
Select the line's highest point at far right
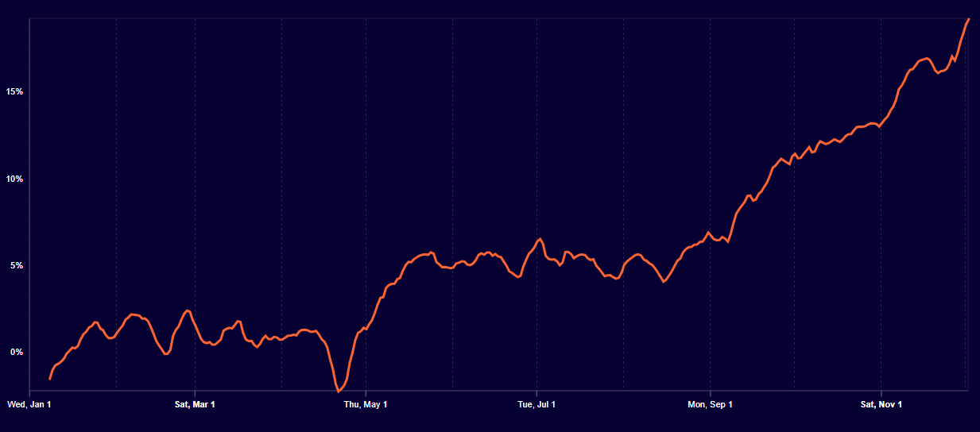(968, 19)
